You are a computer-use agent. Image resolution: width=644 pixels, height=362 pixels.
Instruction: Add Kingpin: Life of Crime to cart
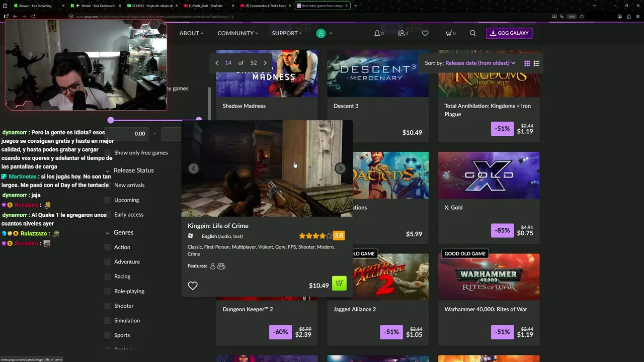pyautogui.click(x=339, y=283)
